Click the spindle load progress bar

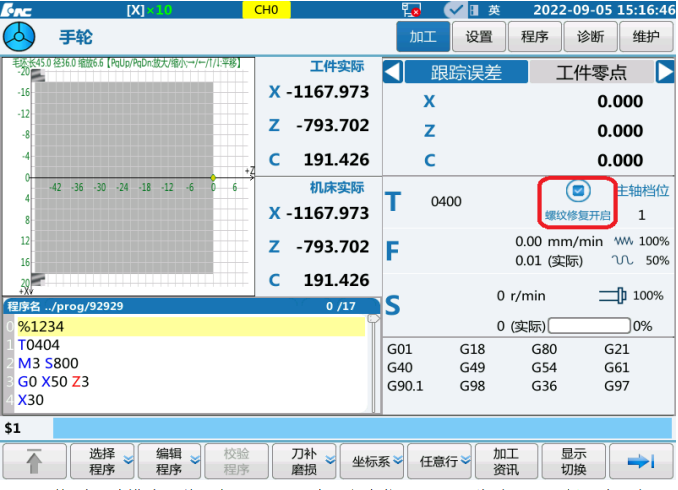pos(589,326)
